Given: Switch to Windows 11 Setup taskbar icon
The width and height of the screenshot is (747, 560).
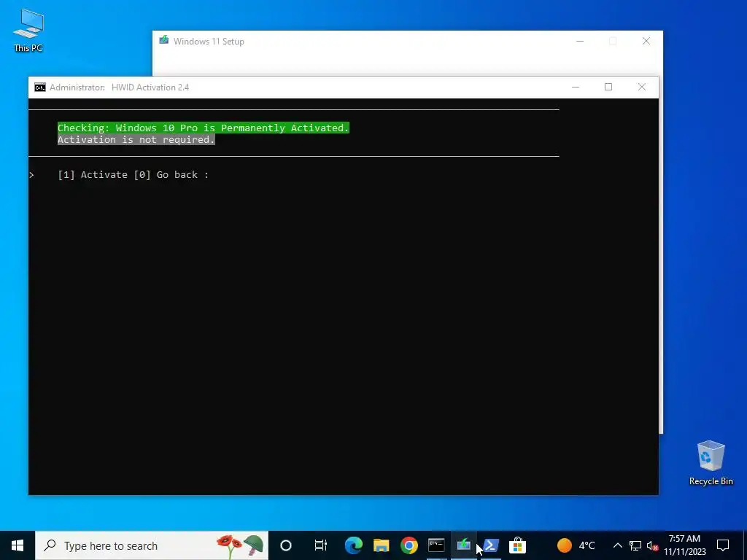Looking at the screenshot, I should (463, 545).
